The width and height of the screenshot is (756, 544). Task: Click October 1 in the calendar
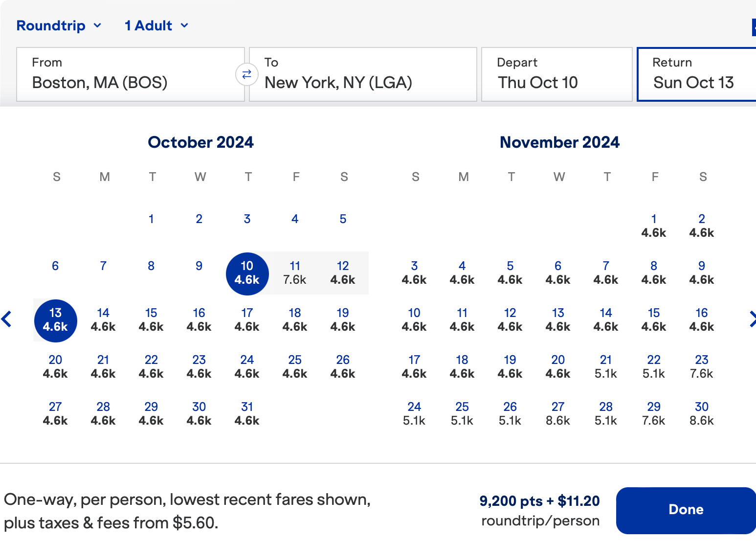pyautogui.click(x=151, y=219)
